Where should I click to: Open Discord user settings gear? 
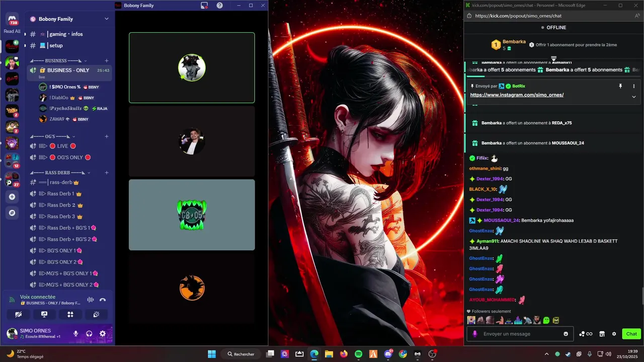click(x=103, y=333)
